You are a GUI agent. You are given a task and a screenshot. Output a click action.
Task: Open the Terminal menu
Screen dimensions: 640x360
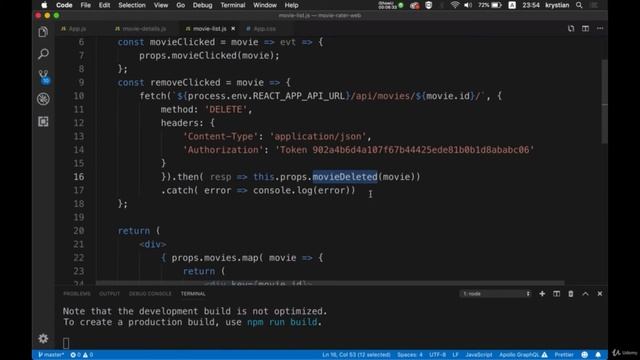(233, 5)
